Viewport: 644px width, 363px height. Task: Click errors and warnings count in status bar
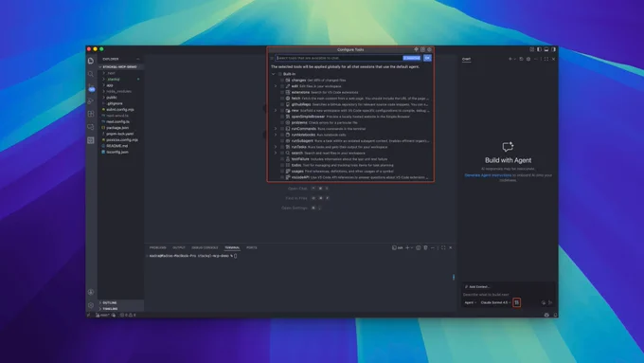[x=128, y=315]
